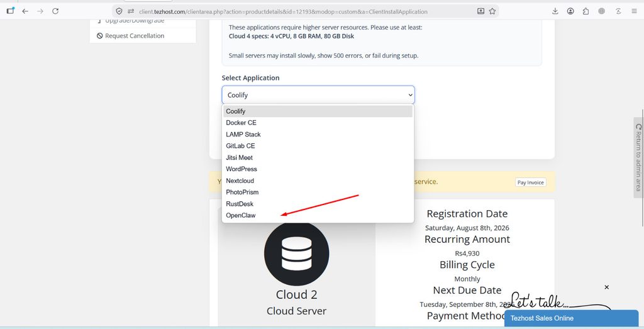Click the Cloud 4 specs requirement text
Screen dimensions: 644x329
point(291,36)
